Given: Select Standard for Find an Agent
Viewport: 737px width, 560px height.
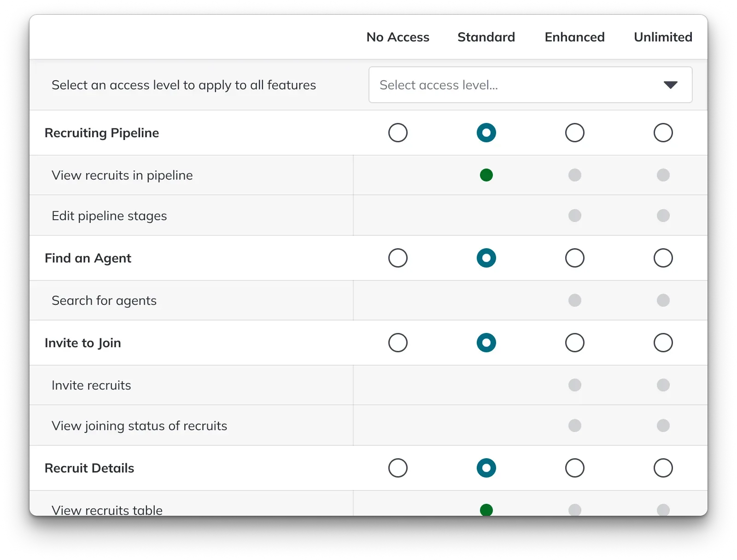Looking at the screenshot, I should click(x=486, y=258).
